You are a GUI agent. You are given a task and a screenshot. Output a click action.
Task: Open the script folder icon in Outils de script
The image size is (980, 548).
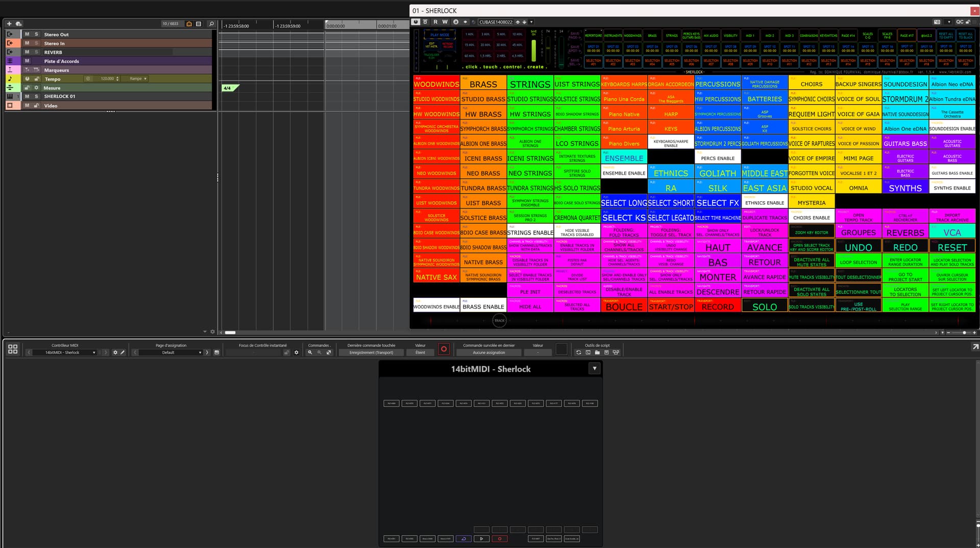[x=597, y=352]
